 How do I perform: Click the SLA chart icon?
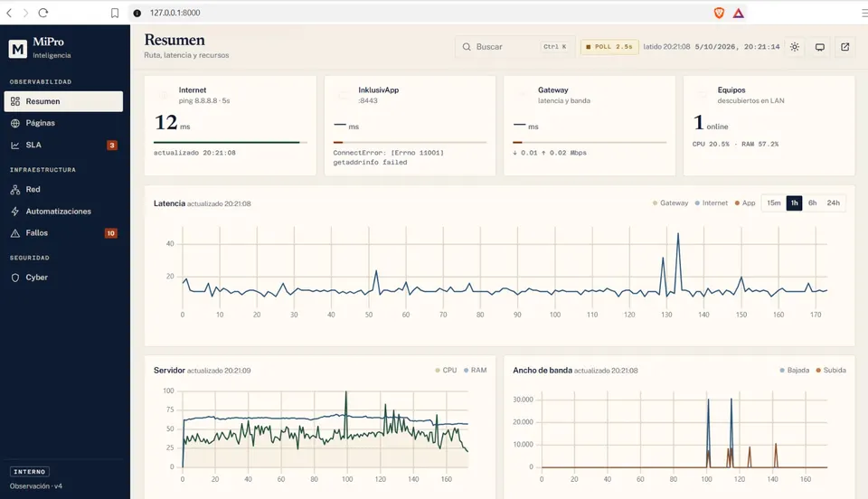coord(15,145)
